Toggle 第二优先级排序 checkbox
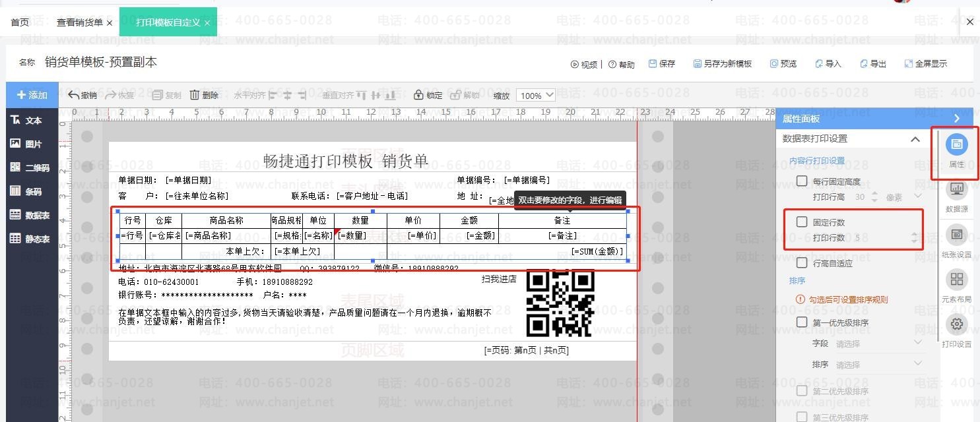 click(x=802, y=390)
